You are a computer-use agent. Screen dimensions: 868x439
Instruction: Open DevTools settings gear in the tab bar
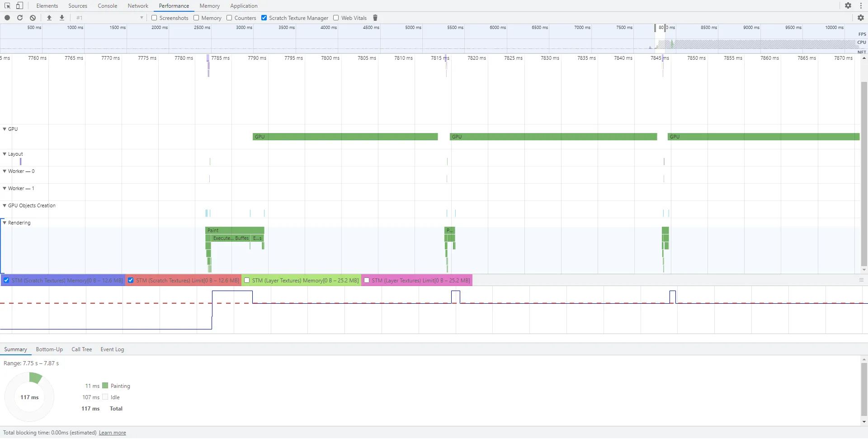coord(848,5)
